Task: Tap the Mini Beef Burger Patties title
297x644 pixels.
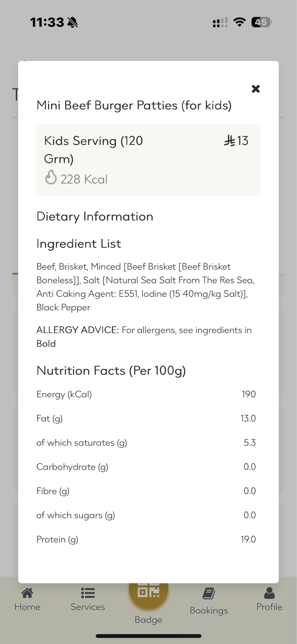Action: click(x=134, y=106)
